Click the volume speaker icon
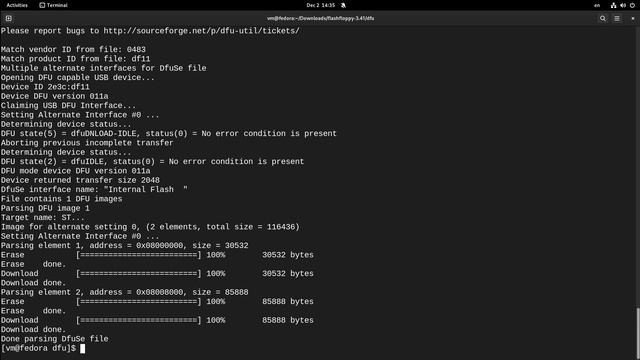 click(x=623, y=5)
